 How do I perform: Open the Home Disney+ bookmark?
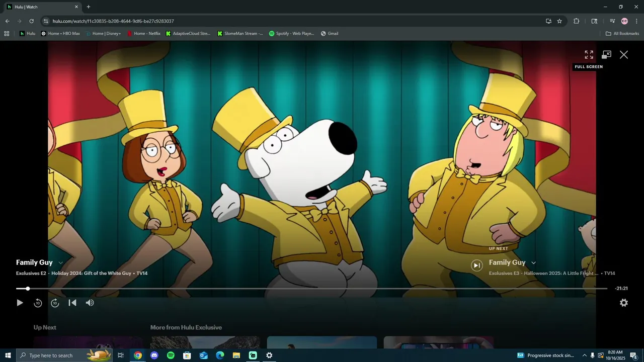pos(103,34)
